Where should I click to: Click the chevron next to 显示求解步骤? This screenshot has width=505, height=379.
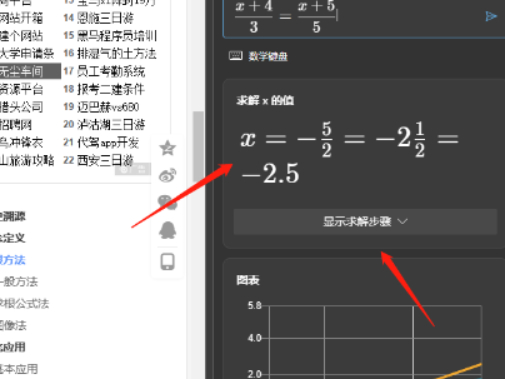tap(403, 221)
